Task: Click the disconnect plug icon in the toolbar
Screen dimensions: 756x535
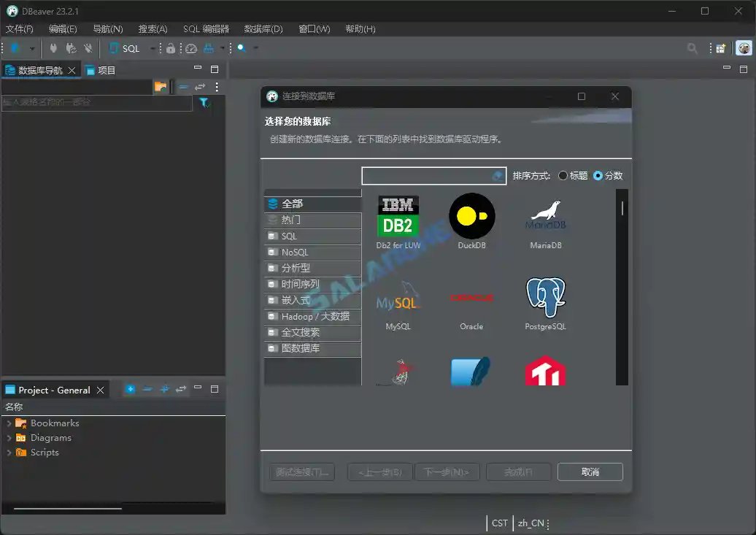Action: 87,48
